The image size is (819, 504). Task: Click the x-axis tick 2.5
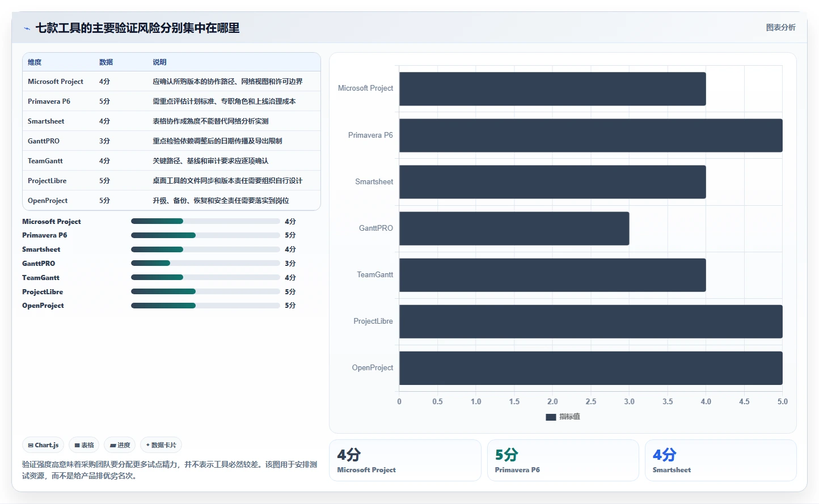591,401
